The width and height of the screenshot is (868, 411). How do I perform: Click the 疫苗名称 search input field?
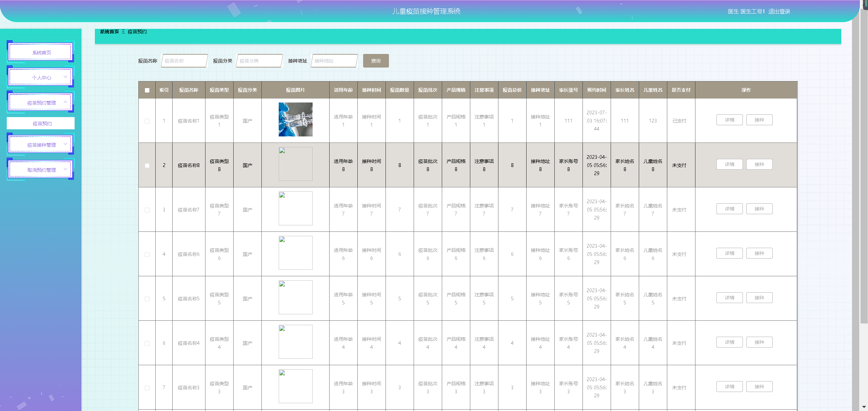pos(184,61)
